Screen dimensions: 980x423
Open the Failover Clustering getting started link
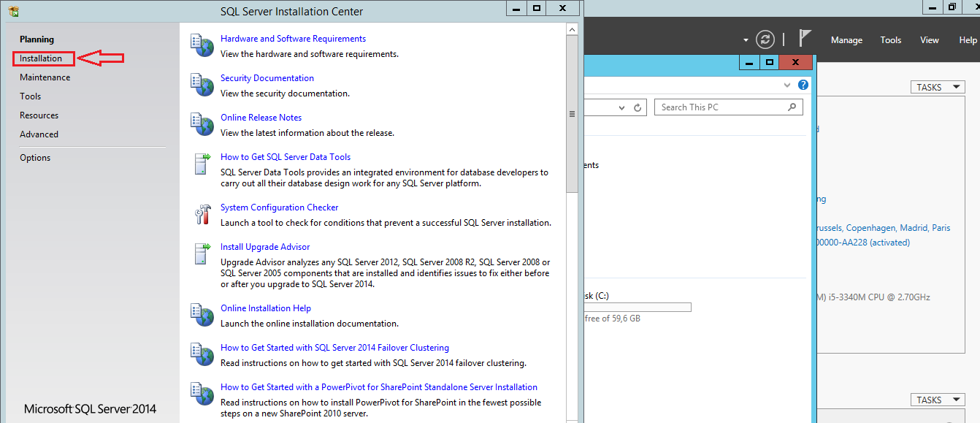[x=334, y=348]
